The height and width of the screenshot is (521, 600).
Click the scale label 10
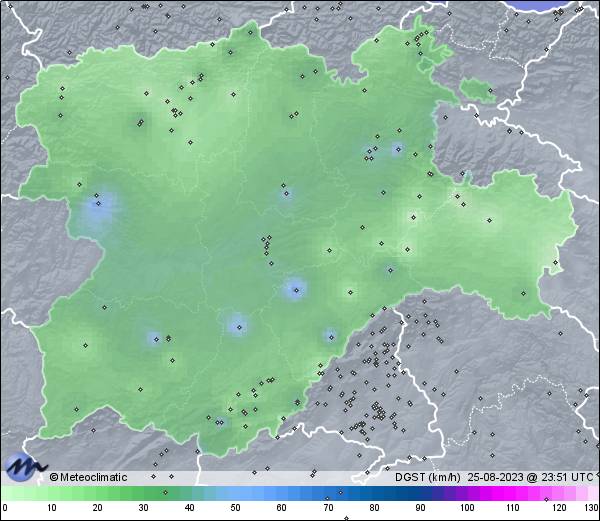(52, 508)
